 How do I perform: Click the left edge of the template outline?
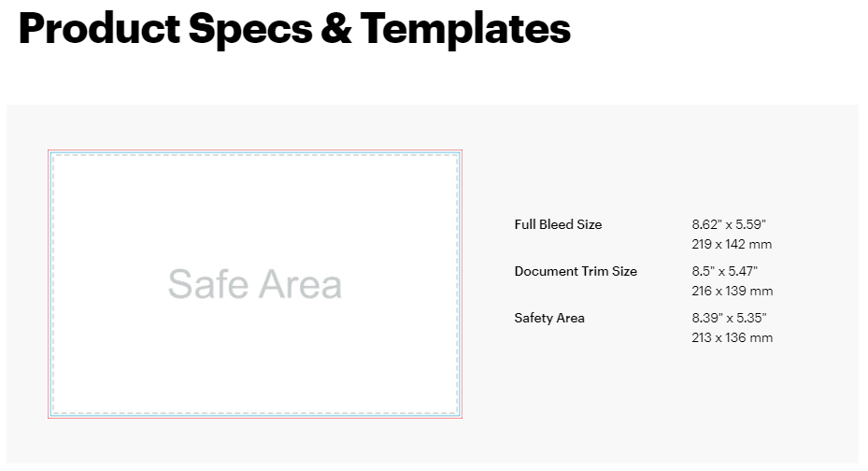[49, 284]
